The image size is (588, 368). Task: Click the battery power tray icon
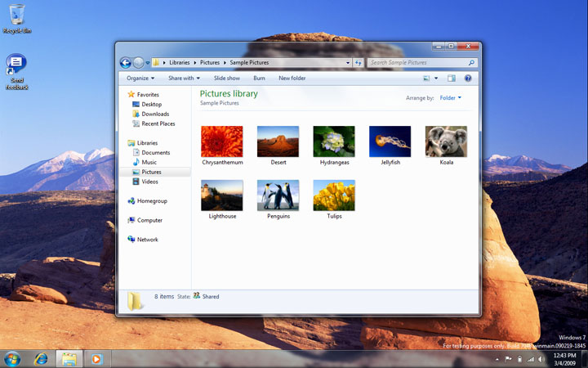tap(519, 359)
